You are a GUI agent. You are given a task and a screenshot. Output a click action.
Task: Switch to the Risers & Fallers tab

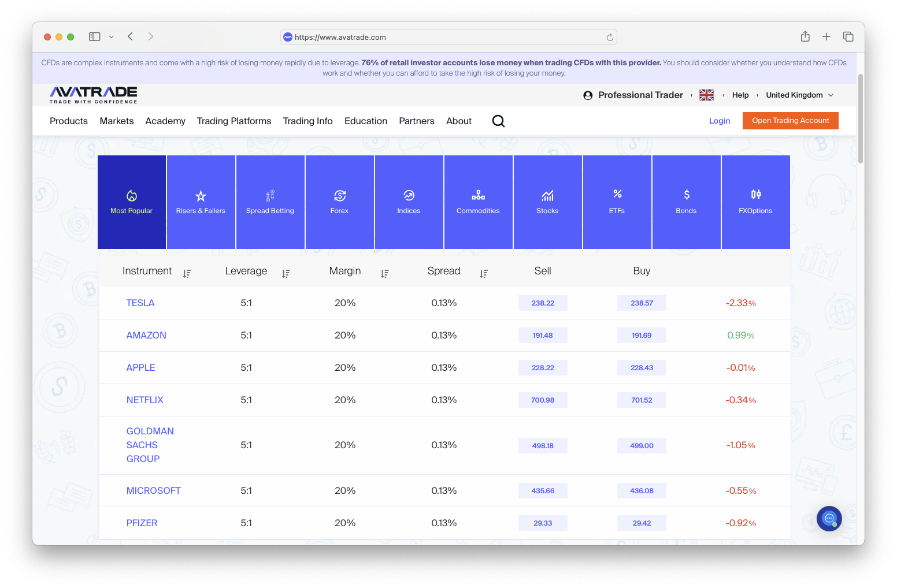click(201, 202)
